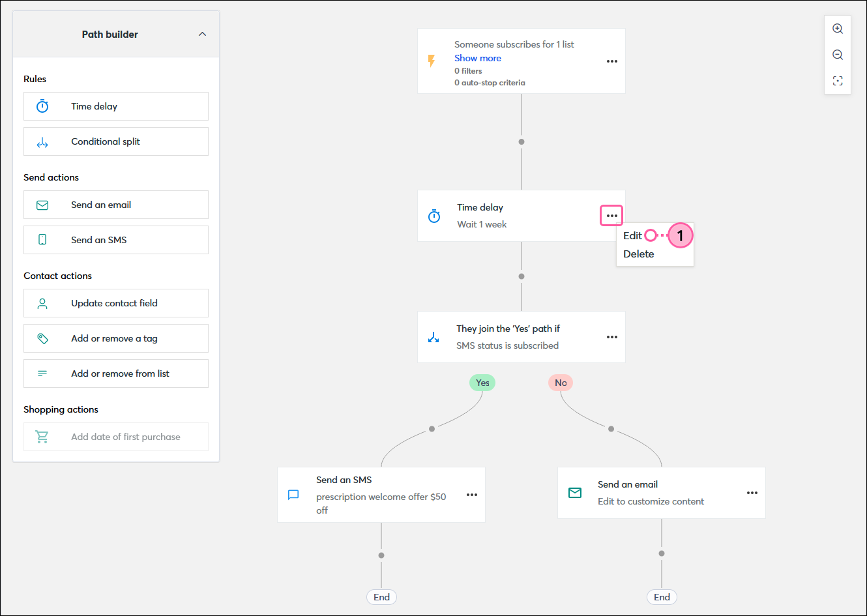This screenshot has width=867, height=616.
Task: Click the trigger lightning bolt icon
Action: point(431,61)
